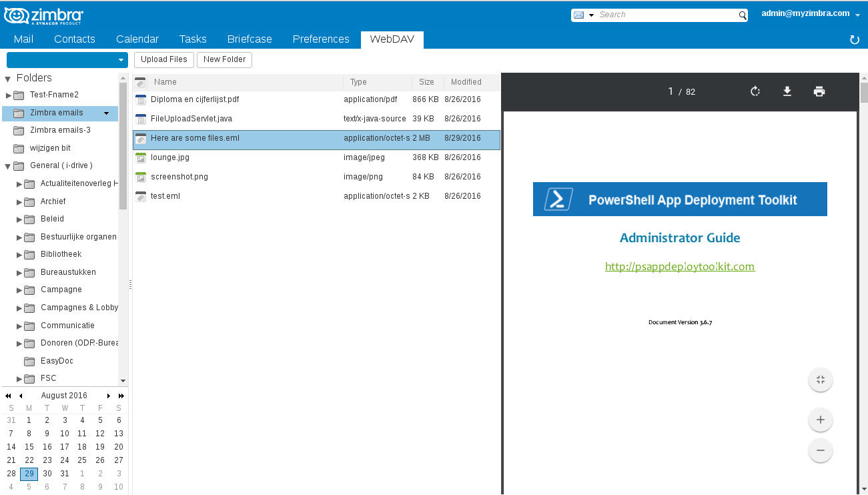Click Upload Files button

pyautogui.click(x=164, y=59)
